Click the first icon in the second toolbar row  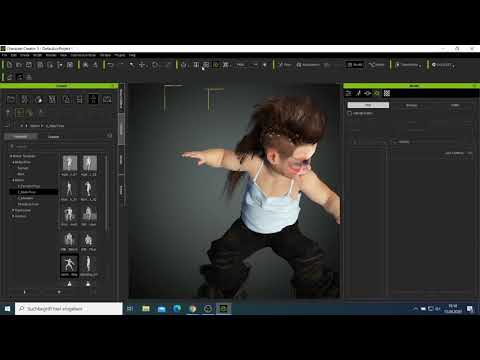pyautogui.click(x=10, y=77)
